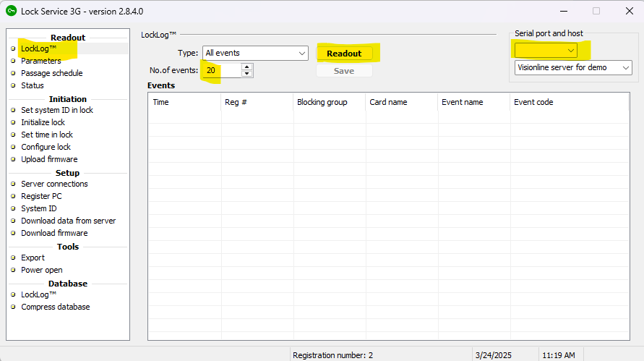Minimize the Lock Service 3G window
Image resolution: width=644 pixels, height=361 pixels.
tap(564, 11)
